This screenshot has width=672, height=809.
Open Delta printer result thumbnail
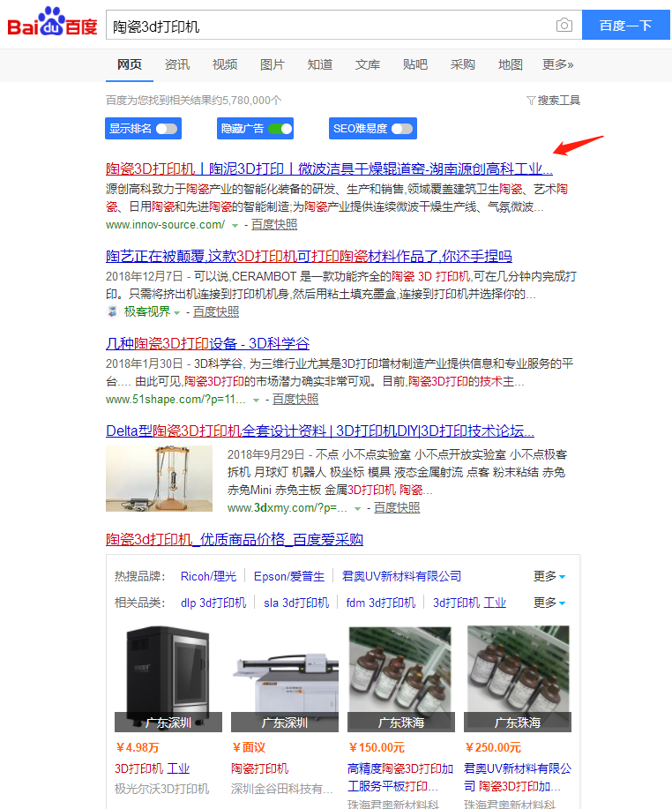coord(159,478)
